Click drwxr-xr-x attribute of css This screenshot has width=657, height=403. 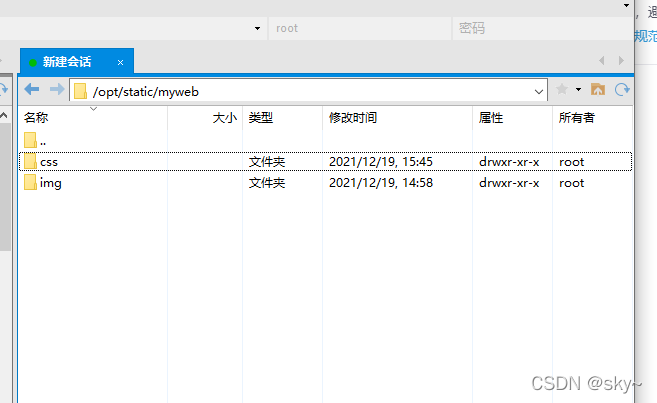509,162
